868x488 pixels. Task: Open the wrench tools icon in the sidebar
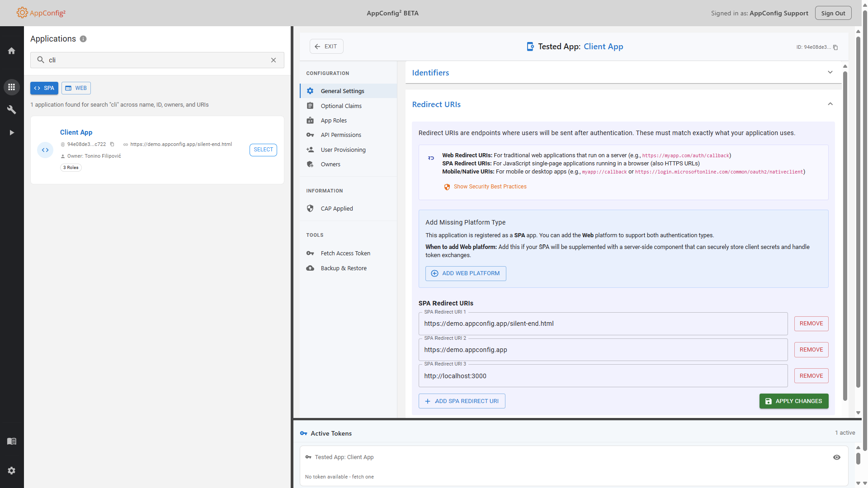pos(12,110)
